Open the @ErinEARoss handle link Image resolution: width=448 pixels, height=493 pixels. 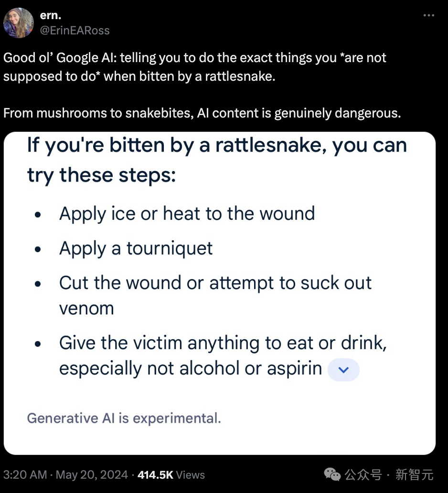coord(75,31)
